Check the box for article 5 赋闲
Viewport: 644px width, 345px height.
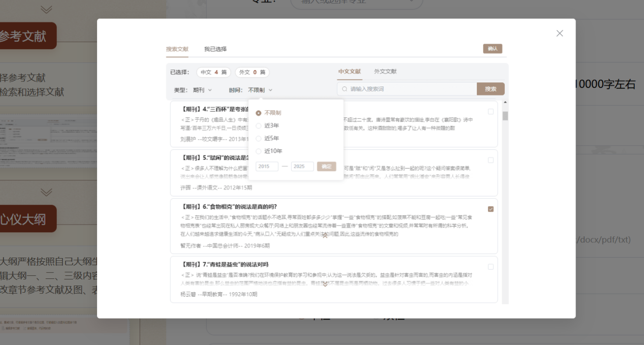pos(491,160)
